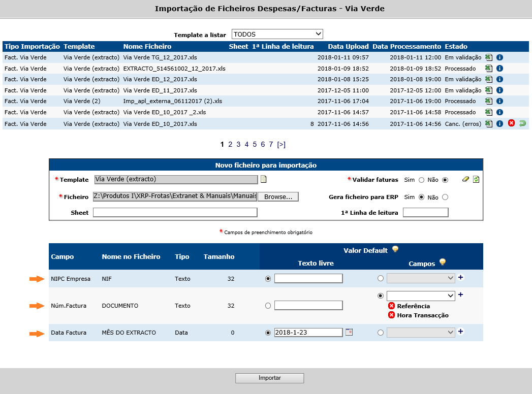
Task: Show info for Via Verde ED_10_2017 _2.xls
Action: pyautogui.click(x=499, y=112)
